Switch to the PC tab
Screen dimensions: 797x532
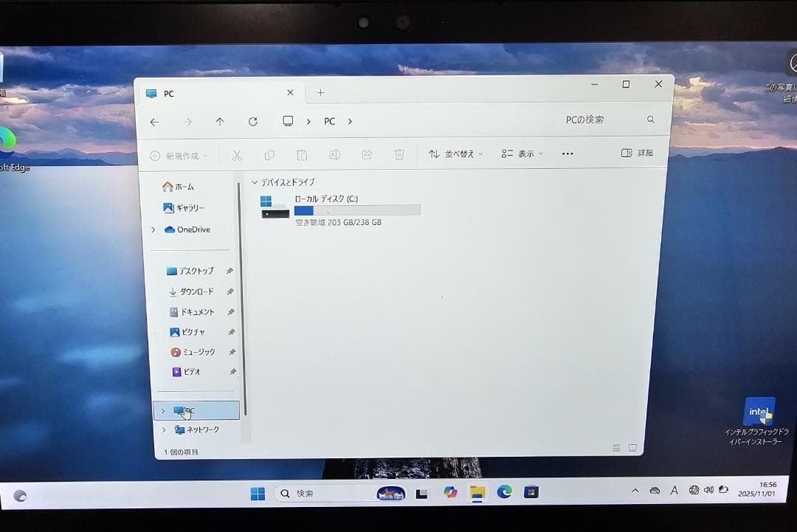[x=169, y=93]
